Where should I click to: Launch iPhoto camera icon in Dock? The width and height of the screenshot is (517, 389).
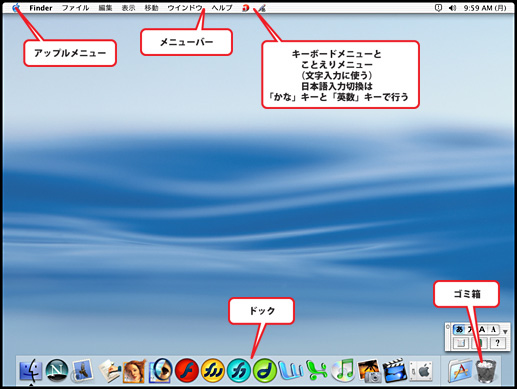pyautogui.click(x=369, y=370)
